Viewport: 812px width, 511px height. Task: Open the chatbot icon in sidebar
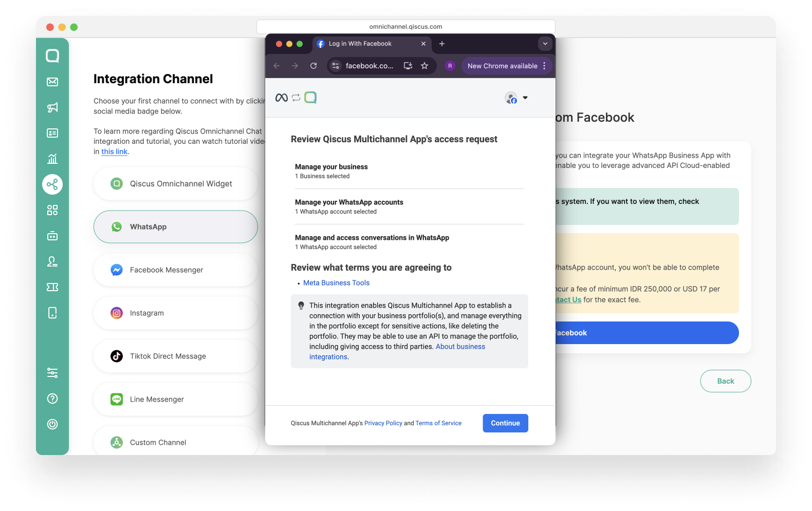[x=52, y=236]
